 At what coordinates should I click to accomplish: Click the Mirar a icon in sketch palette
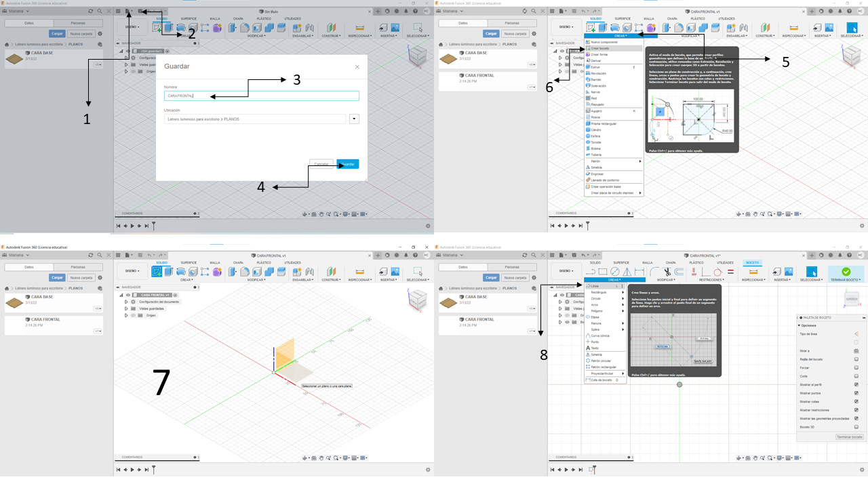(x=856, y=350)
